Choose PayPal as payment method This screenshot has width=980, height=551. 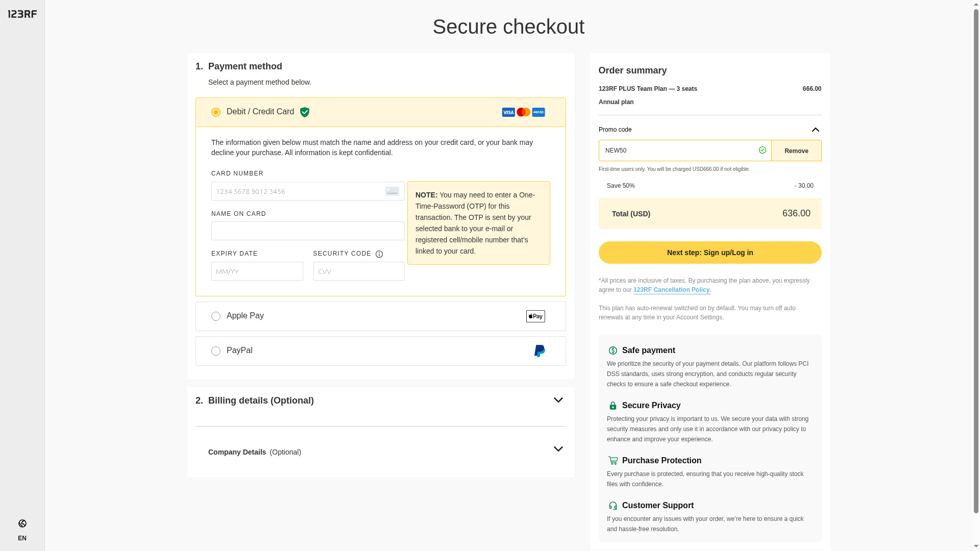tap(216, 351)
